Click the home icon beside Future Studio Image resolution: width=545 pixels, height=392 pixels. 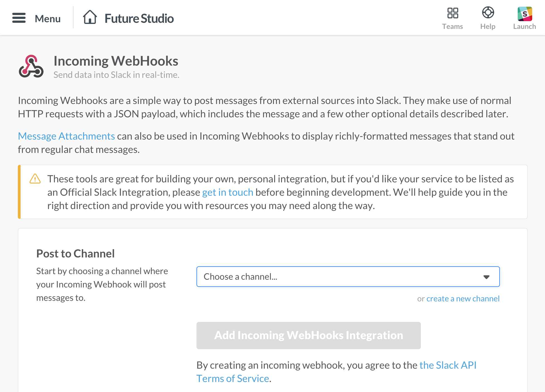click(90, 17)
